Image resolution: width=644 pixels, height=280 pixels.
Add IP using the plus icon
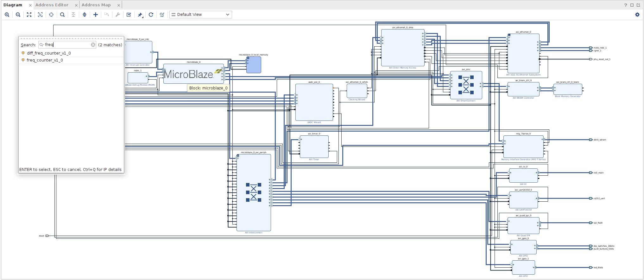[x=96, y=15]
